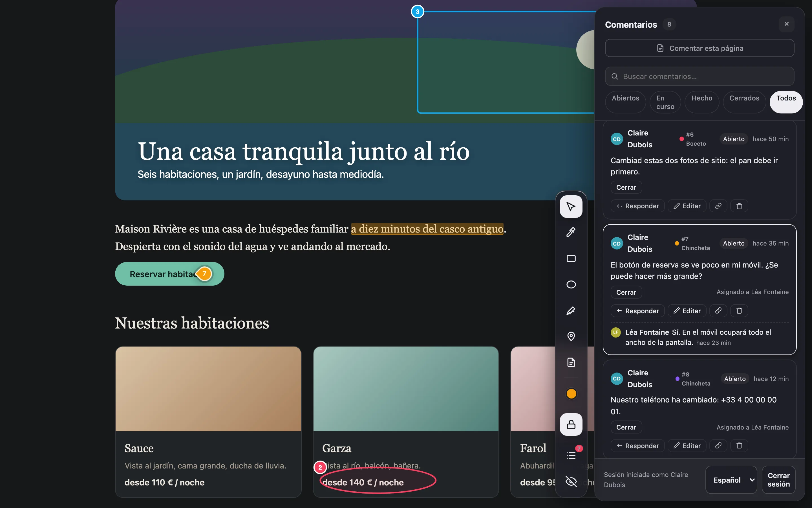Cerrar comment #6 about the photos
The width and height of the screenshot is (812, 508).
pos(626,187)
